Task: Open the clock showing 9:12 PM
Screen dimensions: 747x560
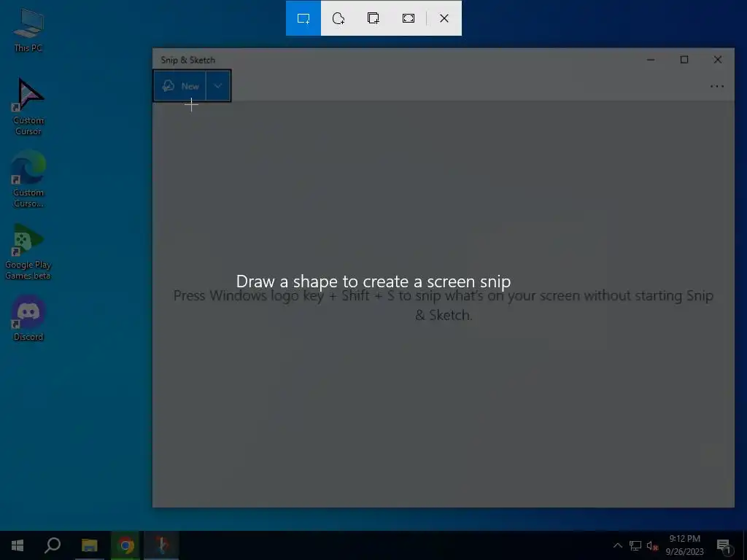Action: click(x=684, y=545)
